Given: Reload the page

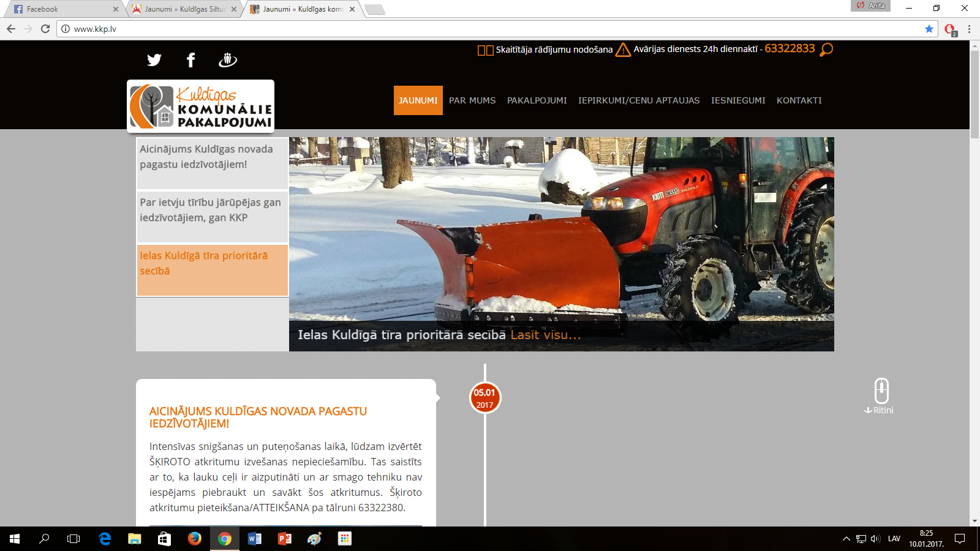Looking at the screenshot, I should pyautogui.click(x=45, y=29).
